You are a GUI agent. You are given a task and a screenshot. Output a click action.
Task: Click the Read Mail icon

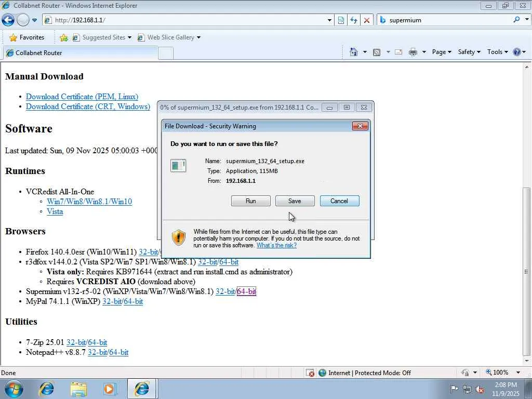pos(398,52)
